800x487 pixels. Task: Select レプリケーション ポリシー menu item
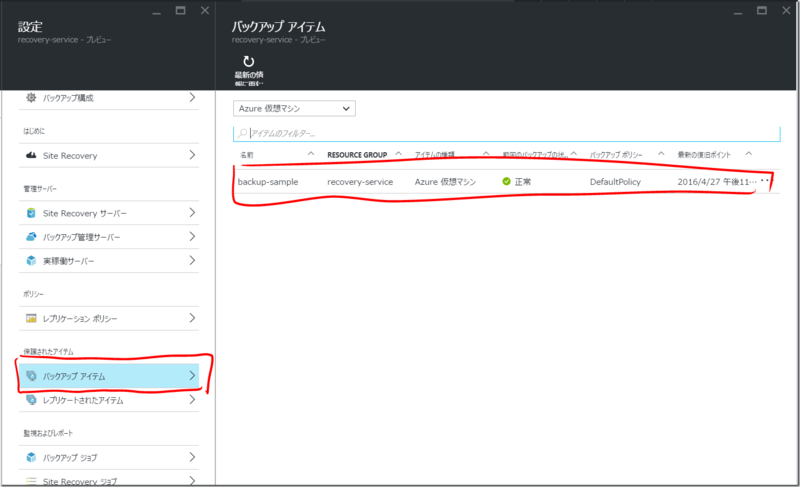click(109, 318)
